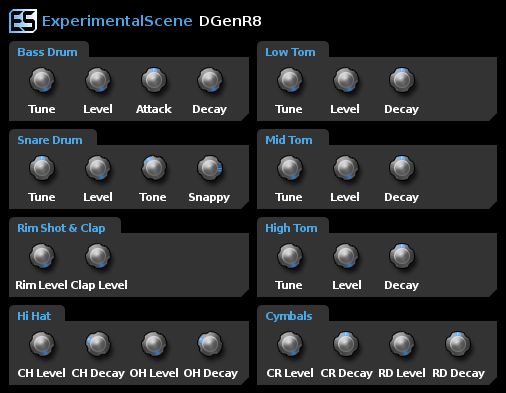Viewport: 506px width, 393px height.
Task: Click the Mid Tom Decay knob
Action: point(402,168)
